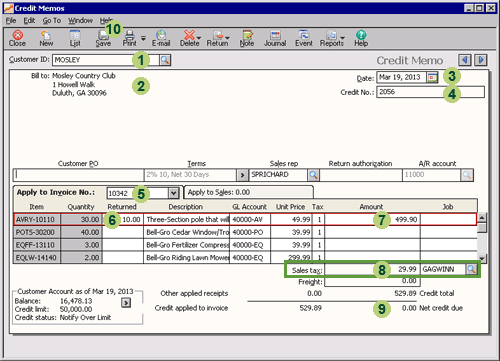Open the calendar picker beside Date
This screenshot has width=500, height=361.
click(x=432, y=77)
